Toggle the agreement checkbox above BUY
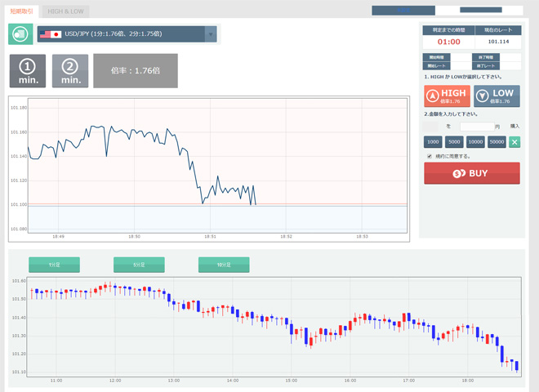 point(430,156)
